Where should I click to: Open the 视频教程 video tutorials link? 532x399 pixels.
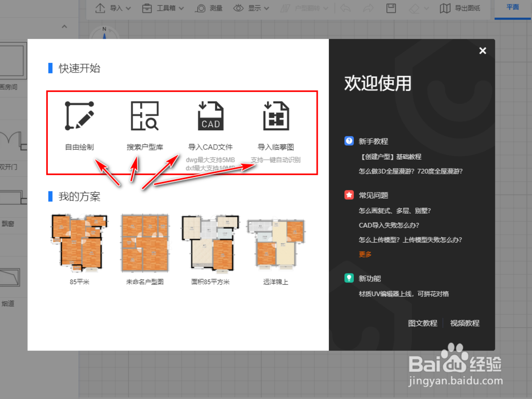pos(464,323)
